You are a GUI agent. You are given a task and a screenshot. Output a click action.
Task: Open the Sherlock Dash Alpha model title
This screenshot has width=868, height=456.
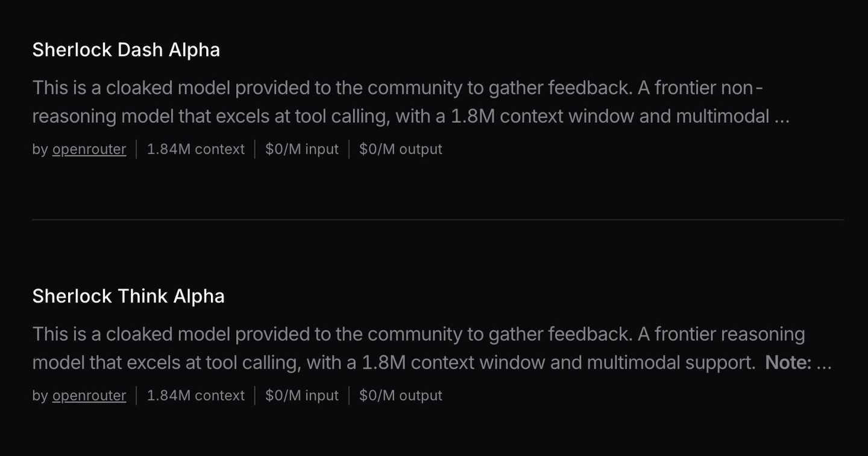(x=126, y=49)
